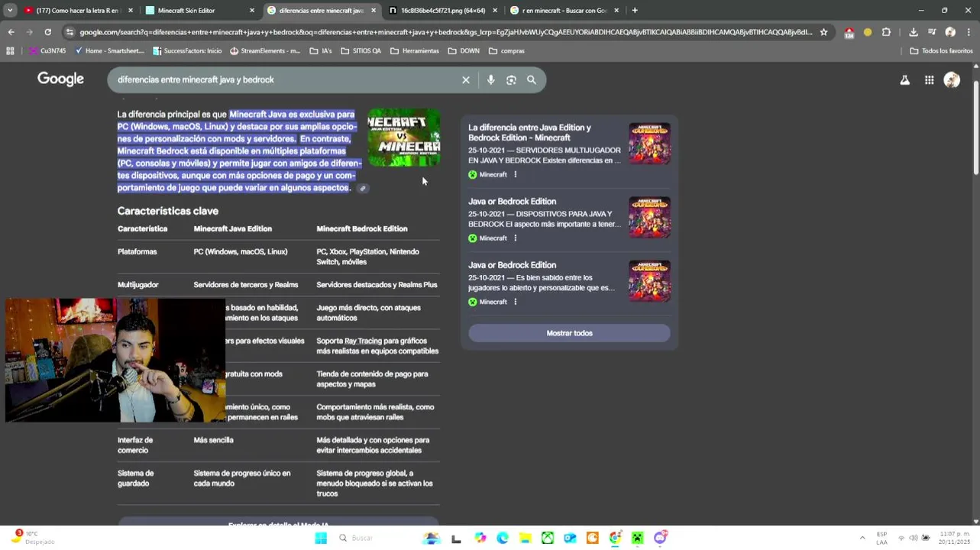
Task: Open new browser tab
Action: [635, 11]
